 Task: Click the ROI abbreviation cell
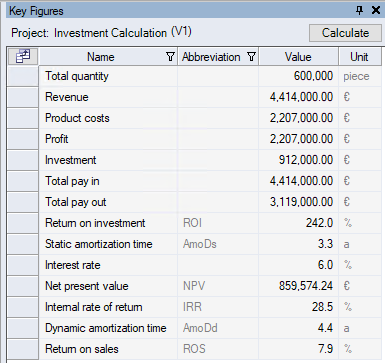[x=218, y=223]
